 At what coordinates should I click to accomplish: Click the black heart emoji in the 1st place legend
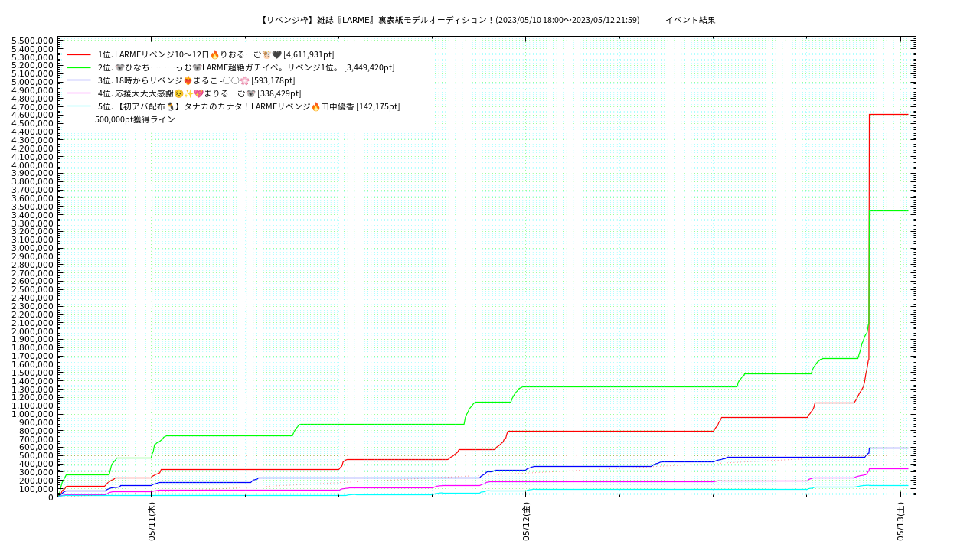pyautogui.click(x=276, y=55)
